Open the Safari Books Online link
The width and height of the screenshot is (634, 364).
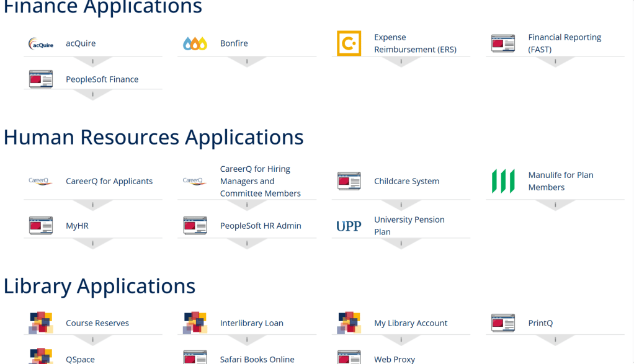pyautogui.click(x=257, y=359)
